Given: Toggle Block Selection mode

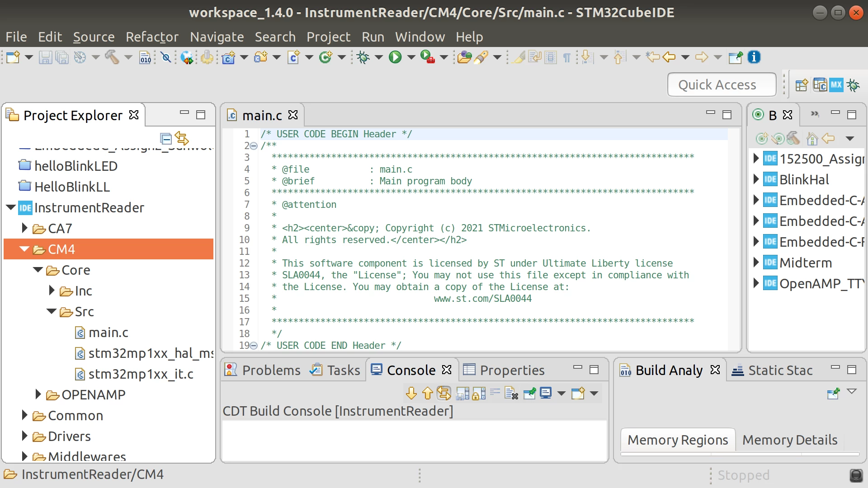Looking at the screenshot, I should coord(551,57).
